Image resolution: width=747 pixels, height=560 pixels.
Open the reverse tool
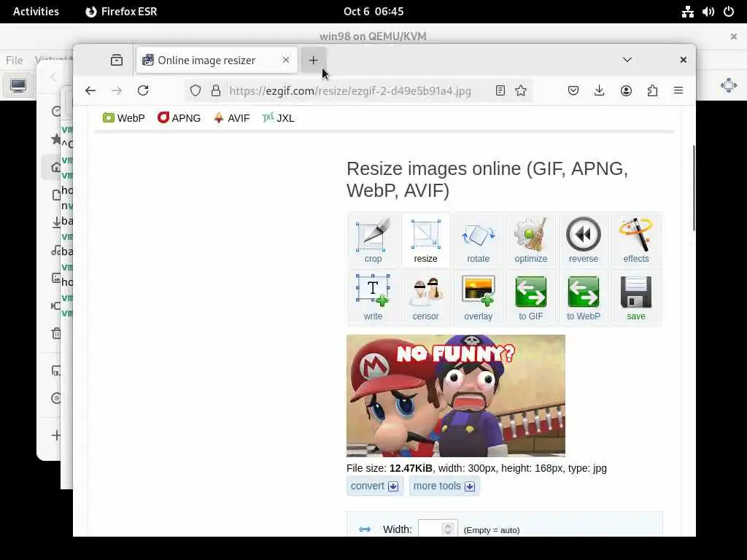tap(583, 239)
